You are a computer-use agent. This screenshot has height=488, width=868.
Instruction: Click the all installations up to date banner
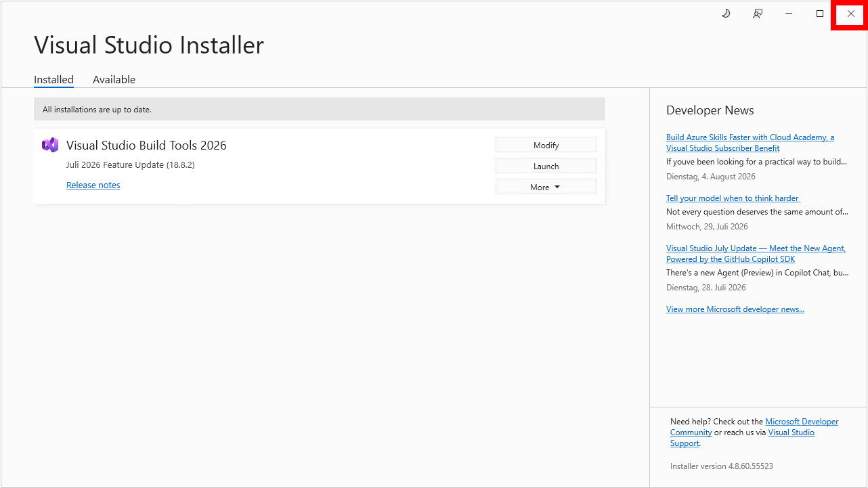coord(320,109)
